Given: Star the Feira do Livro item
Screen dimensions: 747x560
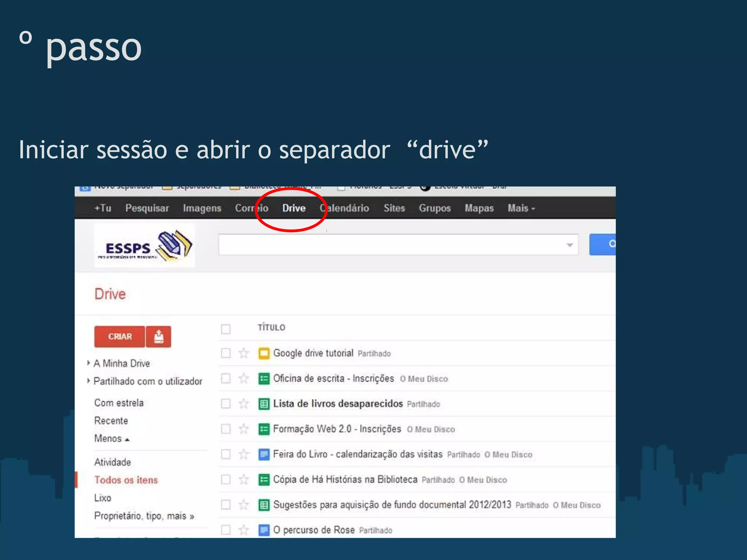Looking at the screenshot, I should (x=244, y=454).
